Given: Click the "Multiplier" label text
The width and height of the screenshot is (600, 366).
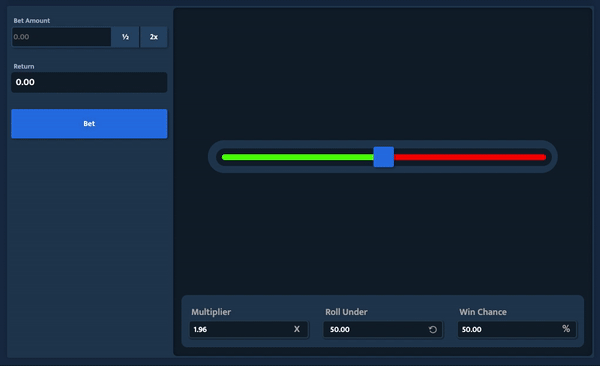Looking at the screenshot, I should (211, 312).
